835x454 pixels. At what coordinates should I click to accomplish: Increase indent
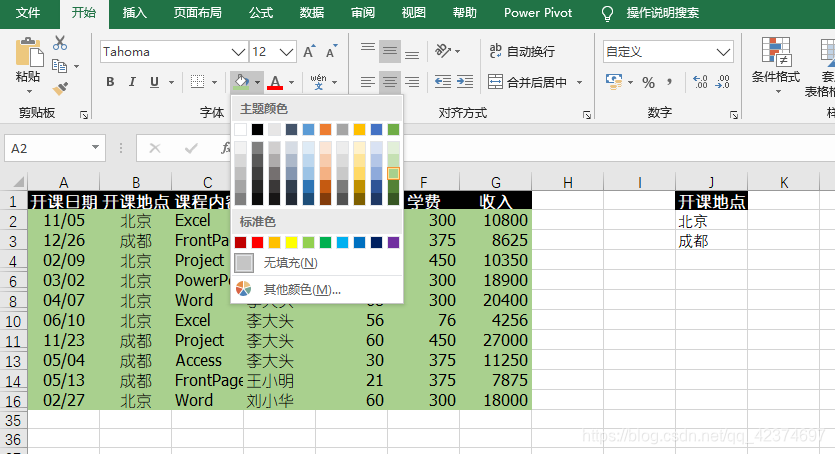(x=465, y=82)
